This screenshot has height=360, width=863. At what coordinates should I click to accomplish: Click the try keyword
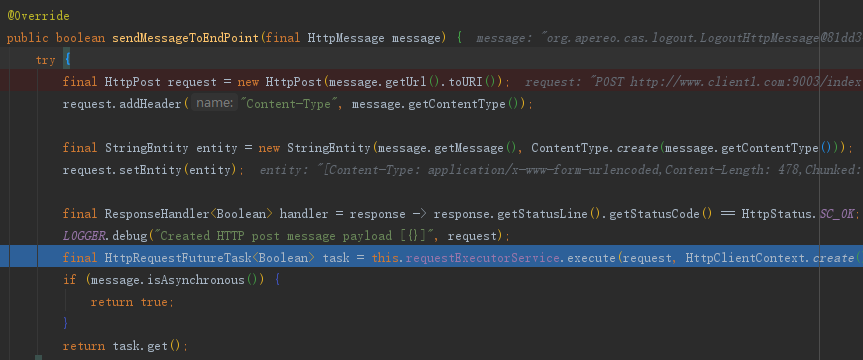click(x=46, y=60)
